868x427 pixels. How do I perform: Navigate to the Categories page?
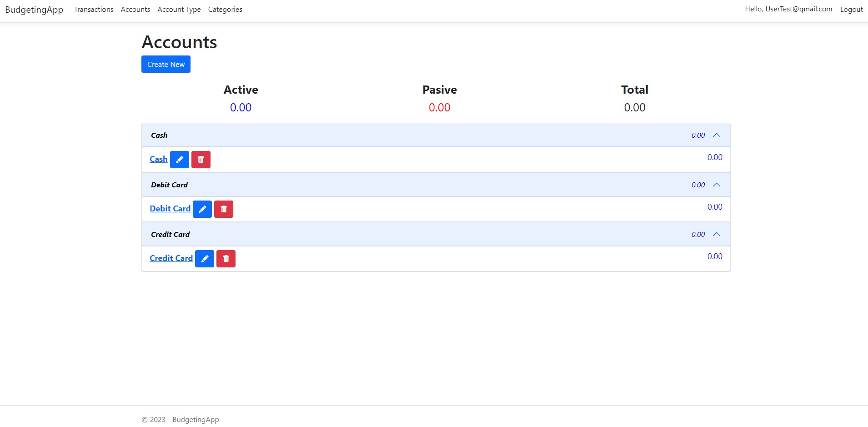click(225, 9)
